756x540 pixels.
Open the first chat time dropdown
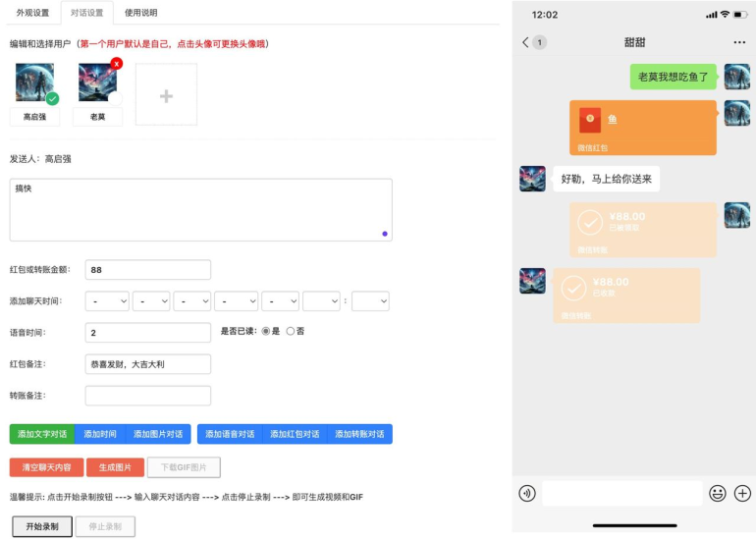tap(107, 301)
